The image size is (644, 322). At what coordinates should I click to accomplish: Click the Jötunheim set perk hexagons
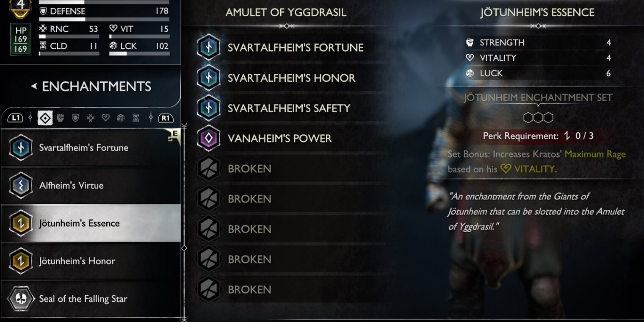coord(538,117)
